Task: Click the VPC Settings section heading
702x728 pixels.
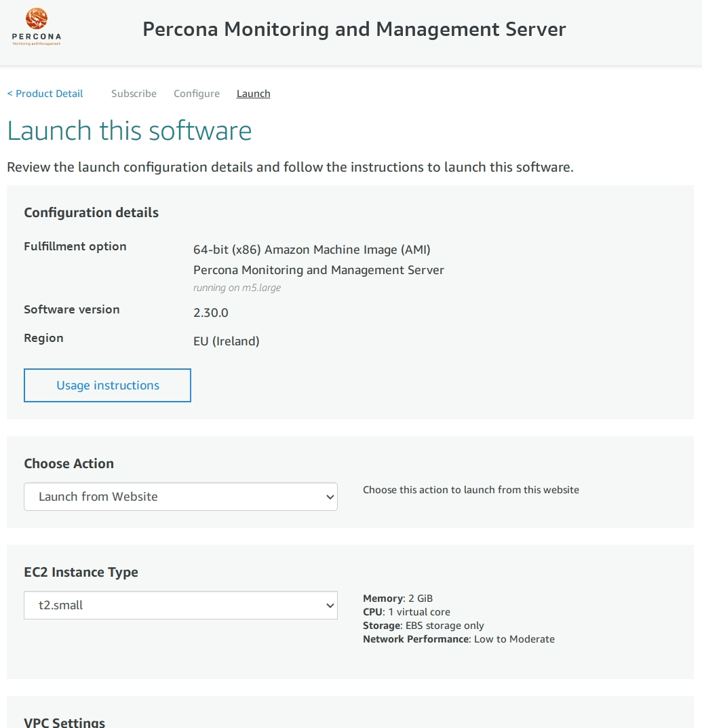Action: coord(64,721)
